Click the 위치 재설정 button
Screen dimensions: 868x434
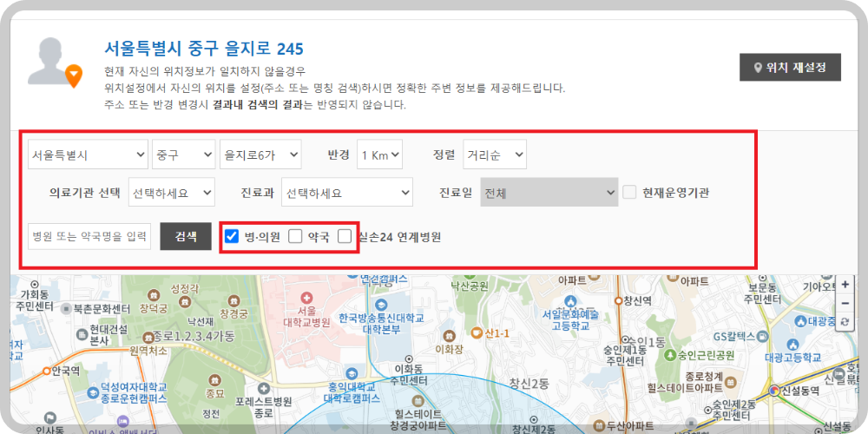coord(790,68)
